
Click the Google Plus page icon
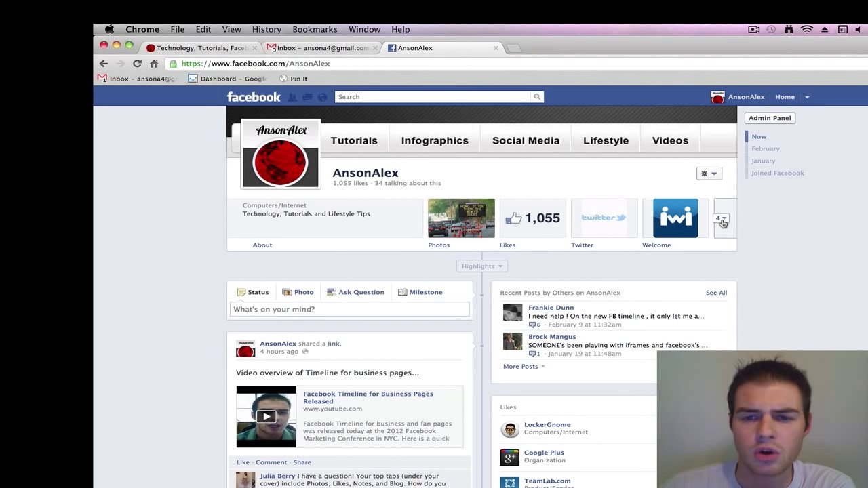510,457
